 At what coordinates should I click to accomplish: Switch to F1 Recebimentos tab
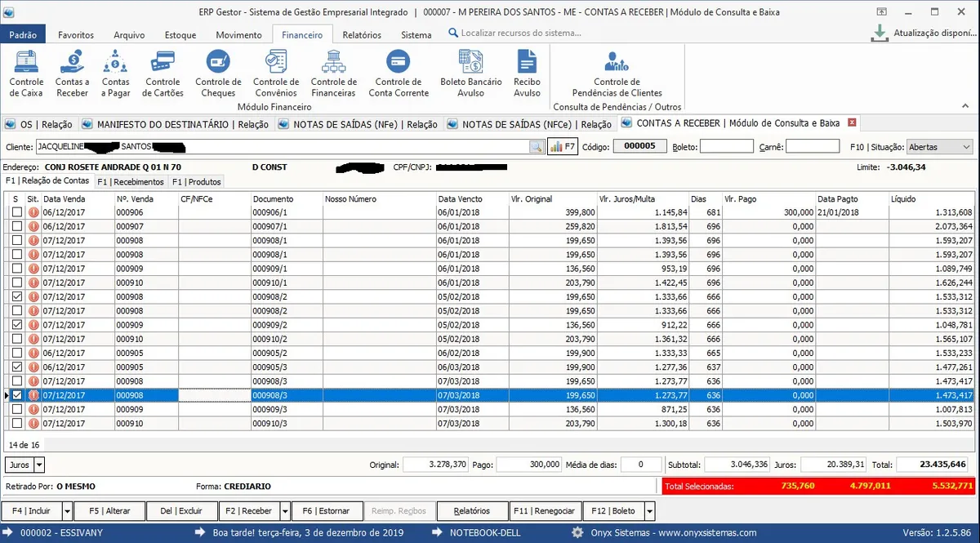131,181
